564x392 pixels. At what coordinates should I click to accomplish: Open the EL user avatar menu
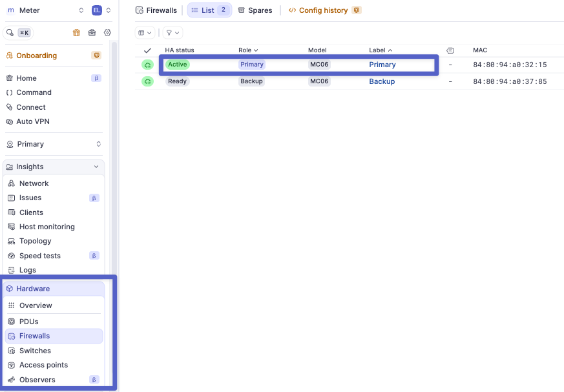coord(97,10)
